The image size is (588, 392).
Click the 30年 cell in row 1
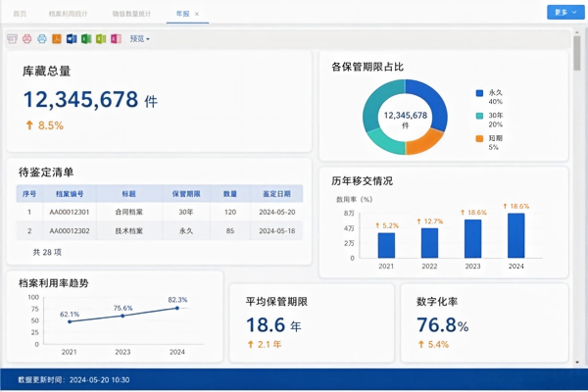186,212
